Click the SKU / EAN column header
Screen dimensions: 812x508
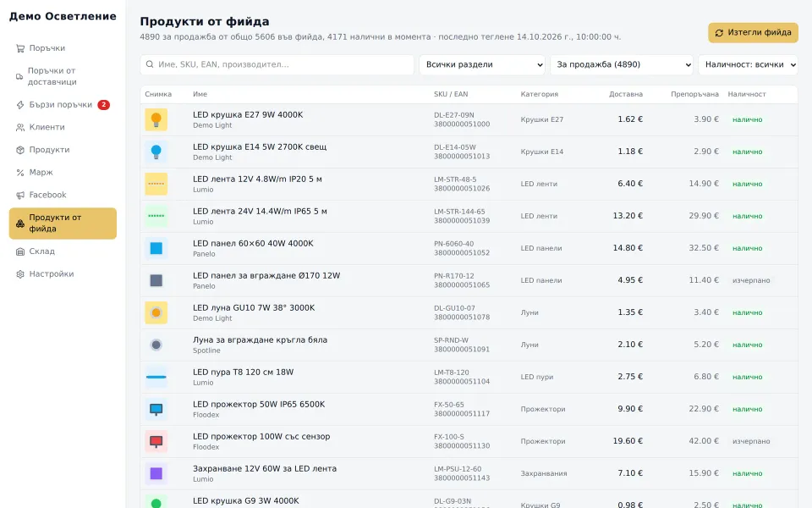pos(451,94)
